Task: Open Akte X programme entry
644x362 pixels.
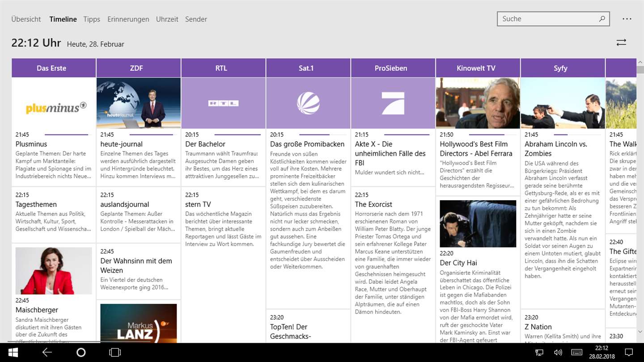Action: [393, 157]
